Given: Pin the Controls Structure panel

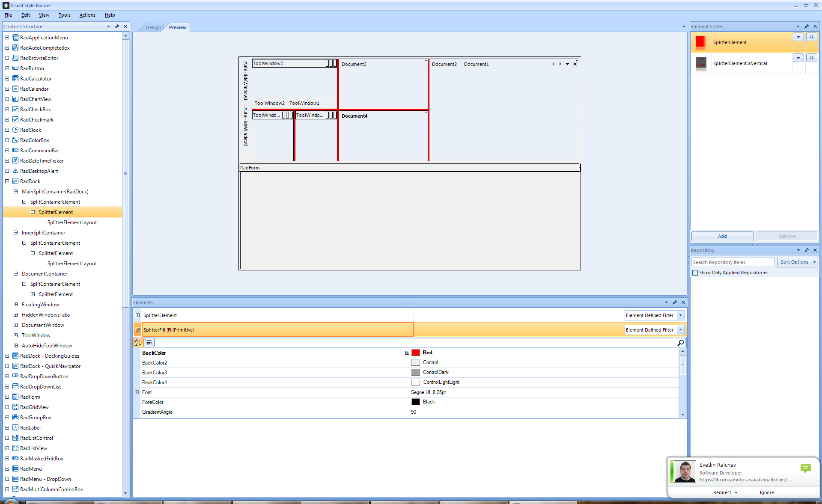Looking at the screenshot, I should pyautogui.click(x=117, y=27).
